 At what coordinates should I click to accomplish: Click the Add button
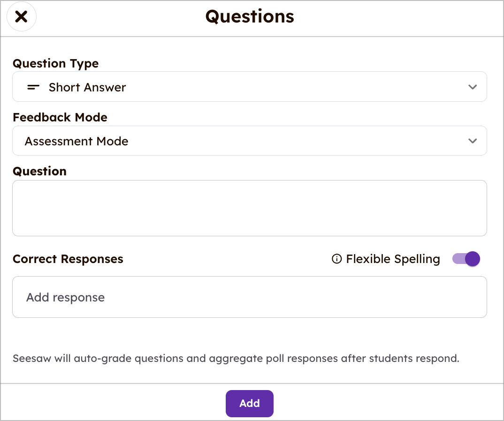coord(250,403)
